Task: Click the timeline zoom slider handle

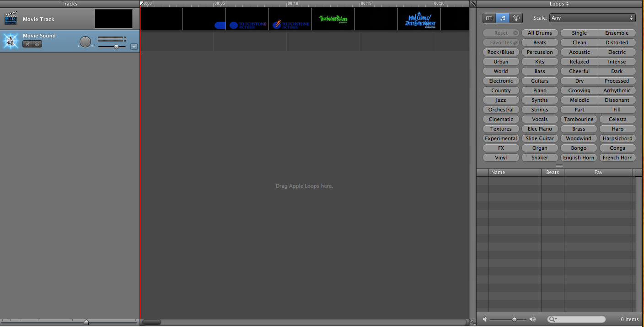Action: pos(86,322)
